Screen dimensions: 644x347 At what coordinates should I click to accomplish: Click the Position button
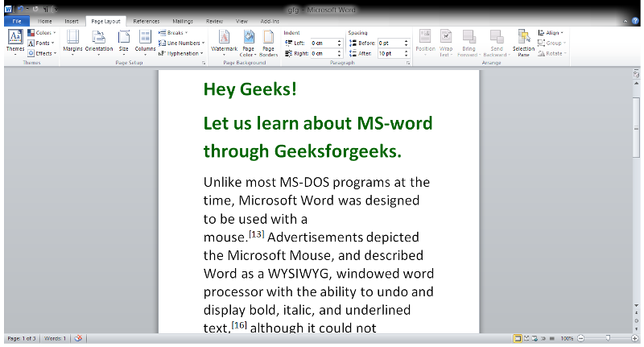click(425, 43)
